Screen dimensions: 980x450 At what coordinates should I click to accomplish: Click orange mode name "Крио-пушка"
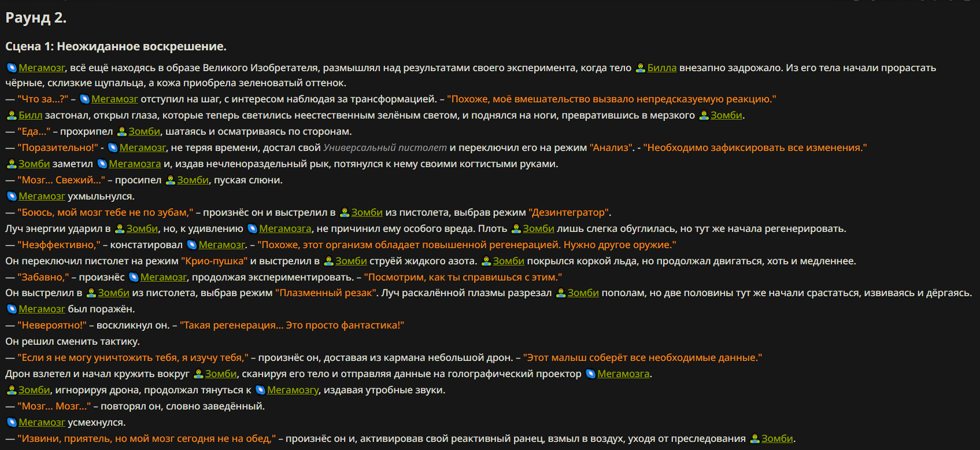click(x=214, y=261)
